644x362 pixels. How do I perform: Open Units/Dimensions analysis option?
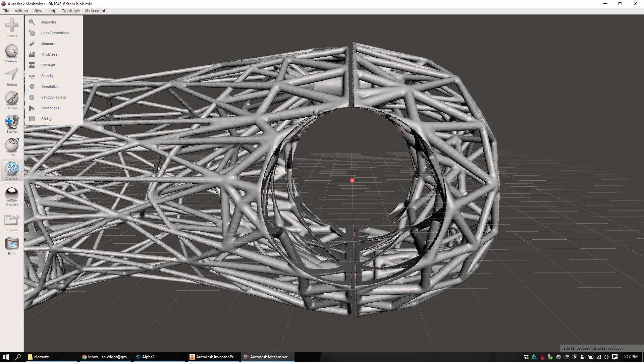point(55,33)
